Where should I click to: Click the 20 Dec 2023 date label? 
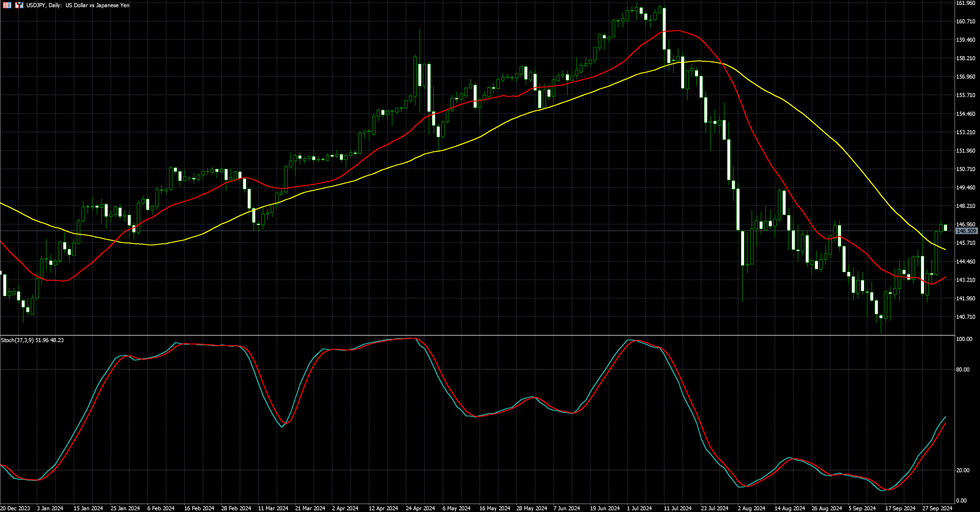[15, 508]
